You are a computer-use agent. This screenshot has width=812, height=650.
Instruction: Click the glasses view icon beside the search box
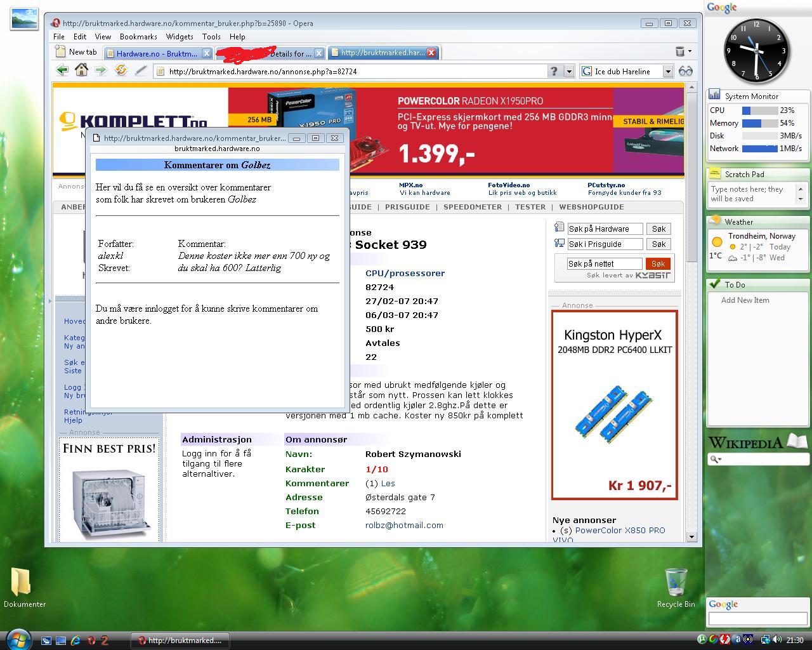pyautogui.click(x=685, y=71)
